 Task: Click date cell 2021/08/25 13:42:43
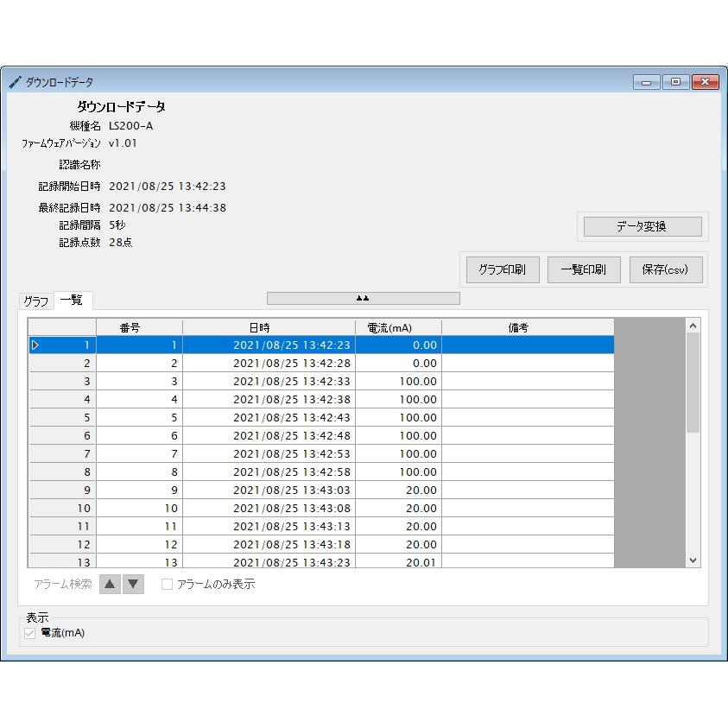pyautogui.click(x=269, y=417)
